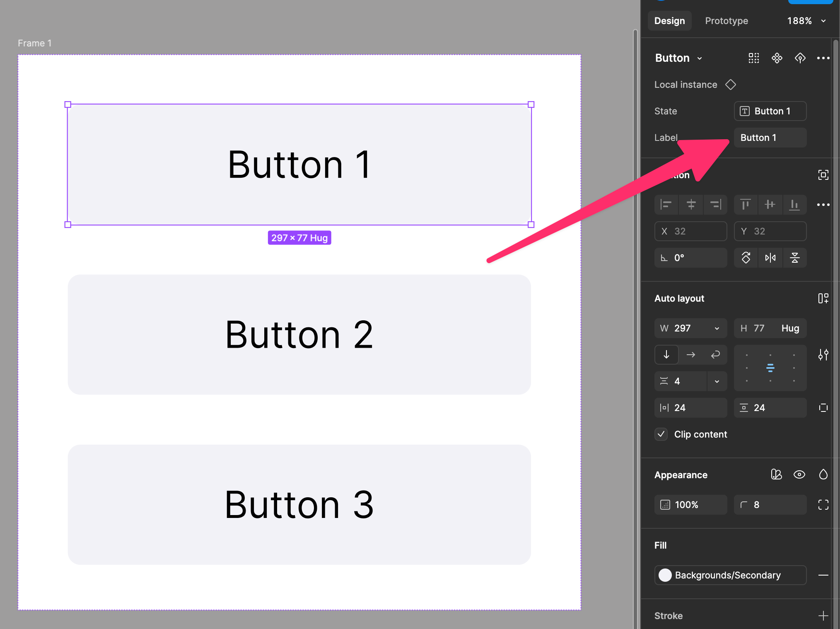The image size is (840, 629).
Task: Set auto layout direction to horizontal
Action: coord(691,355)
